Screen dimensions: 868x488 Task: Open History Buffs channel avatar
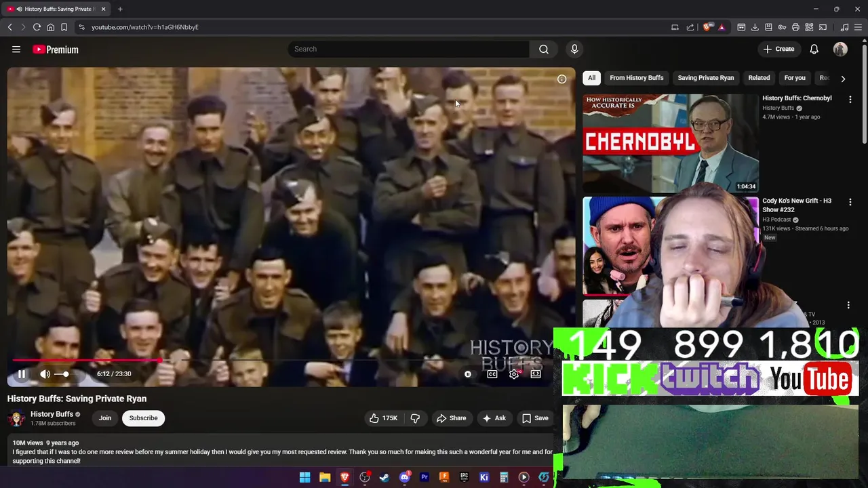16,418
